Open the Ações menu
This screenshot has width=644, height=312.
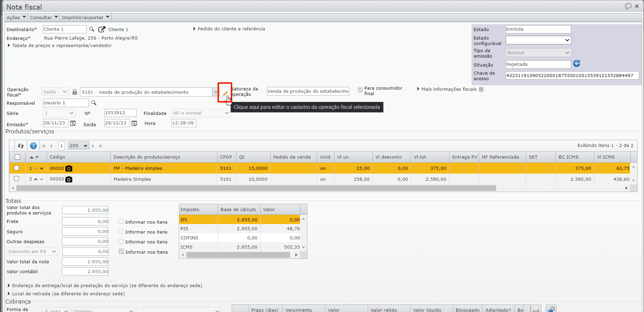coord(16,17)
